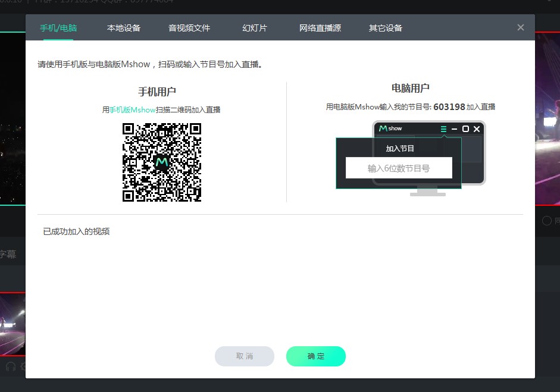Confirm with the 确定 button

coord(316,356)
